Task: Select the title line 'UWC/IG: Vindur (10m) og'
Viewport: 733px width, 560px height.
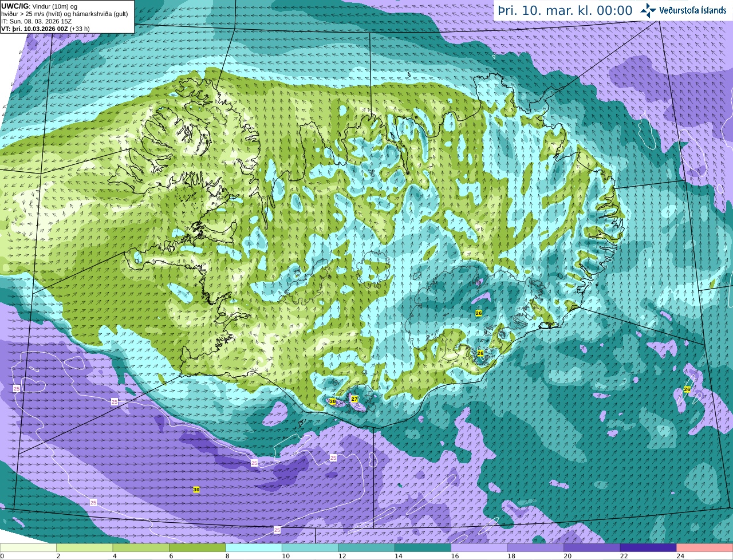Action: tap(39, 6)
